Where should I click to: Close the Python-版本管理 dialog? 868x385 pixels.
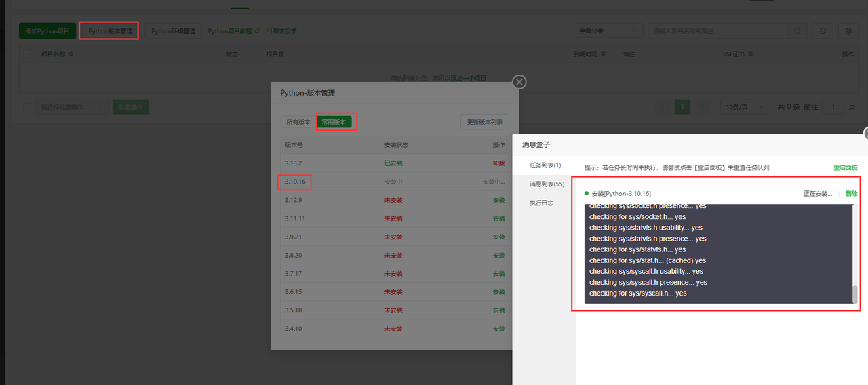point(519,82)
